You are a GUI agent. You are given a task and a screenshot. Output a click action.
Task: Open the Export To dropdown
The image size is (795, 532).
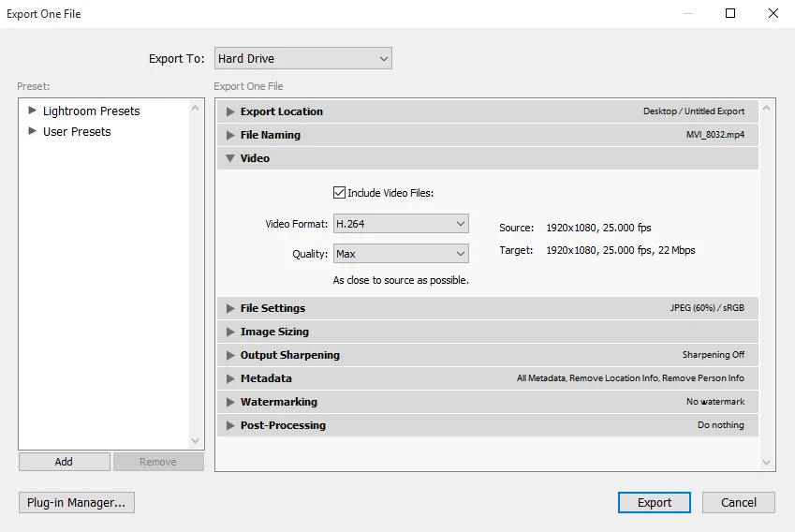pyautogui.click(x=303, y=58)
